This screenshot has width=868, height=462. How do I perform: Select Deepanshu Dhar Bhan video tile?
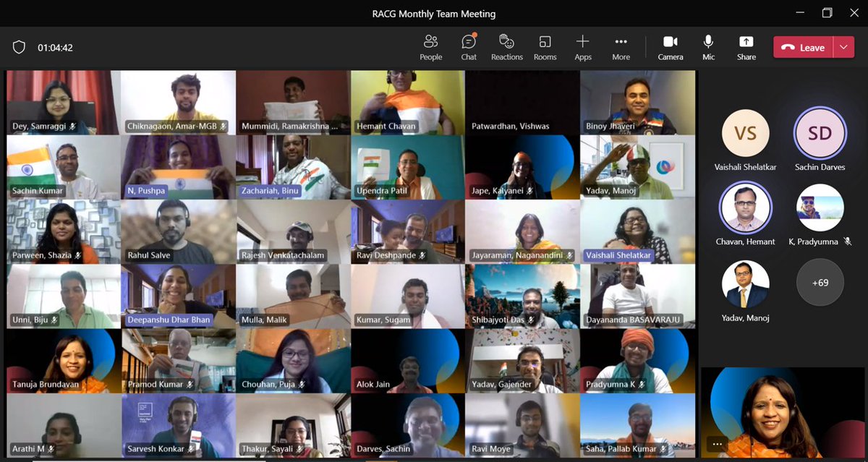(178, 296)
